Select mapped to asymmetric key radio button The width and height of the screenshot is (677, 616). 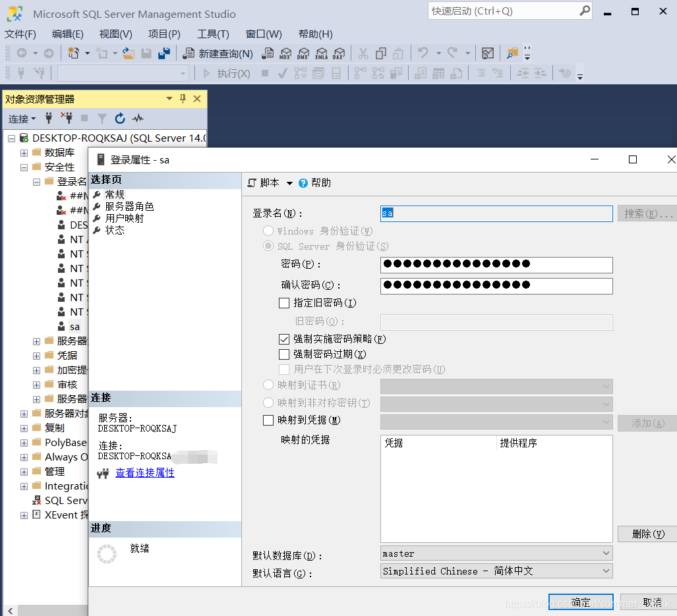click(268, 403)
